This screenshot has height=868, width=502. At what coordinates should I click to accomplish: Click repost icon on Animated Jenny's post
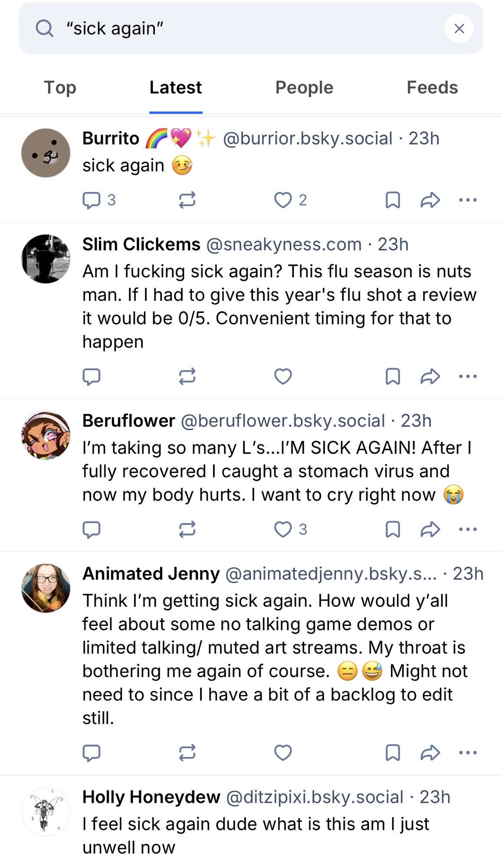coord(187,753)
